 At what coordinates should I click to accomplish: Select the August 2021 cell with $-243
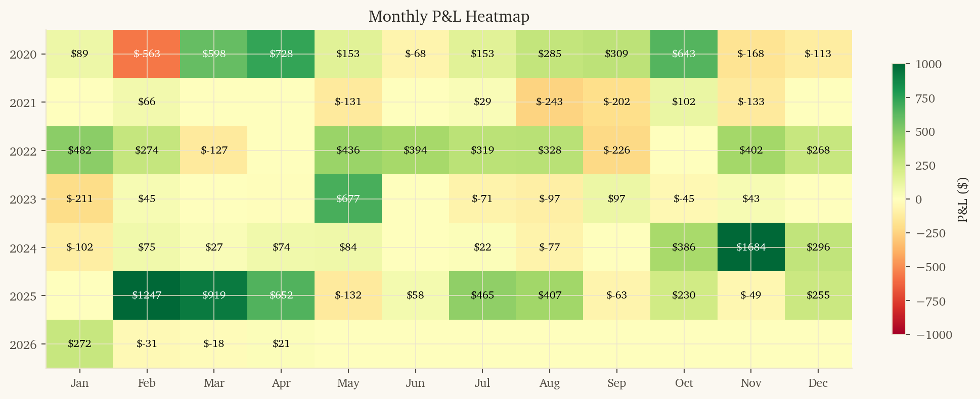pyautogui.click(x=550, y=102)
